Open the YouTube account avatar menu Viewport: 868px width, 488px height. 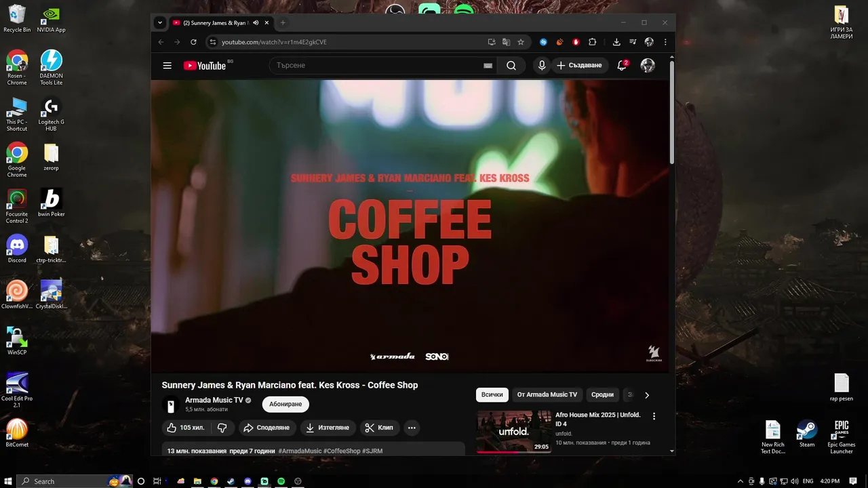(648, 66)
